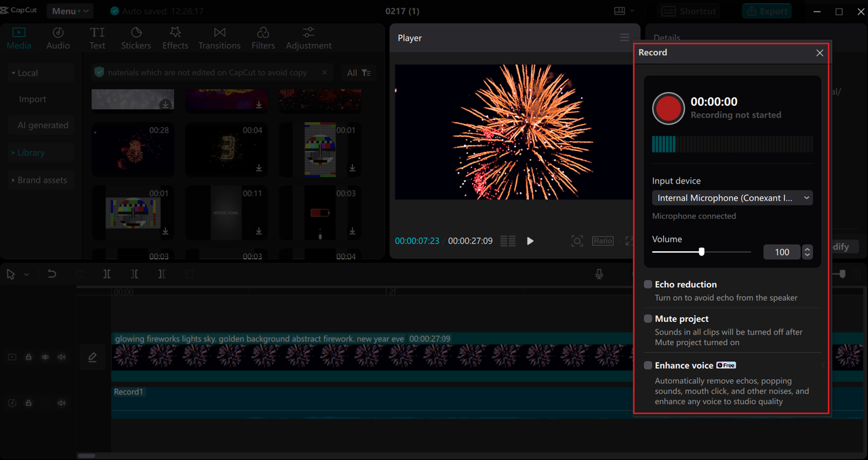Image resolution: width=868 pixels, height=460 pixels.
Task: Download the 00:11 no signal clip
Action: coord(258,231)
